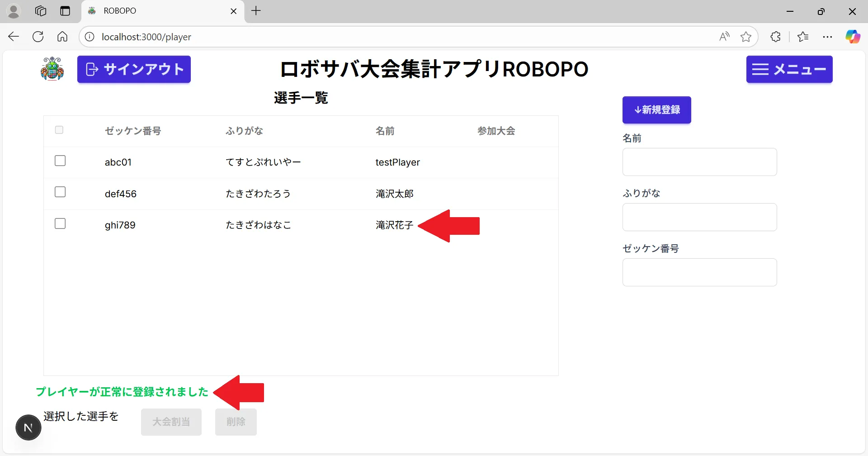Toggle the select-all checkbox in table header

click(59, 129)
